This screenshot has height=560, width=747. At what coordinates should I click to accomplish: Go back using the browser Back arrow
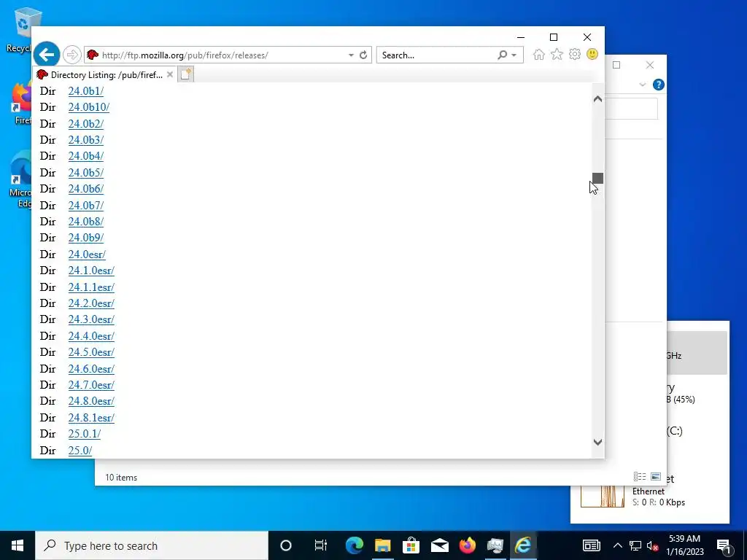coord(47,55)
